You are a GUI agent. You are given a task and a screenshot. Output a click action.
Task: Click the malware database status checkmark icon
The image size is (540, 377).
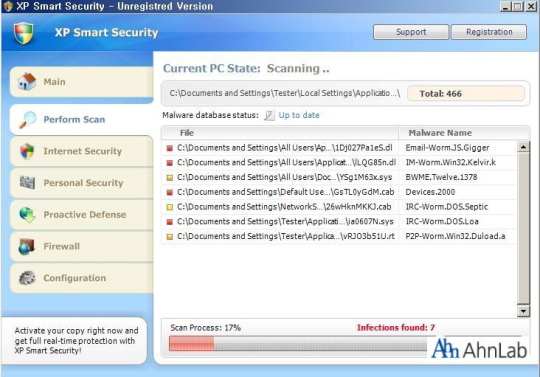pos(269,115)
